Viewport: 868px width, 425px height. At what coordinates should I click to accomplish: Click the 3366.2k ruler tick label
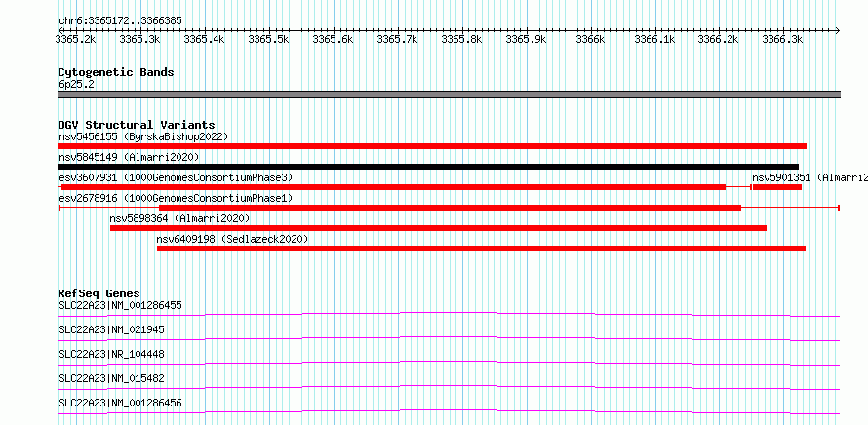(719, 39)
